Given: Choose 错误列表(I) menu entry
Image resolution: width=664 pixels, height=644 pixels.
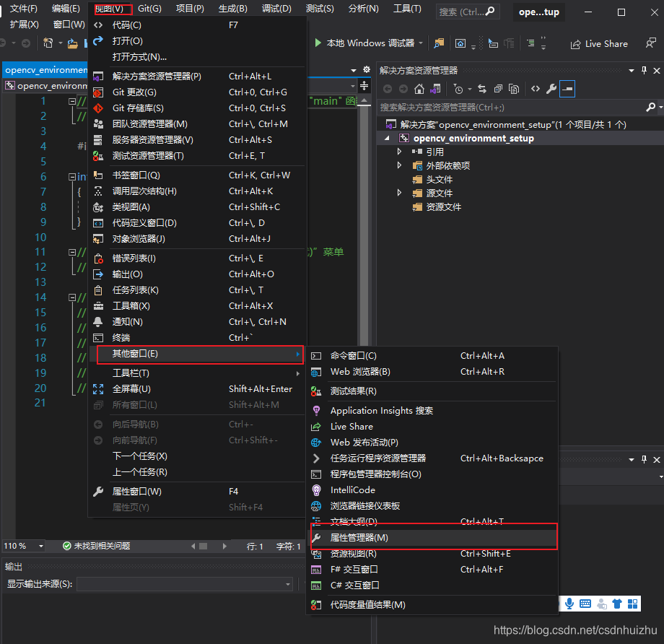Looking at the screenshot, I should coord(197,258).
